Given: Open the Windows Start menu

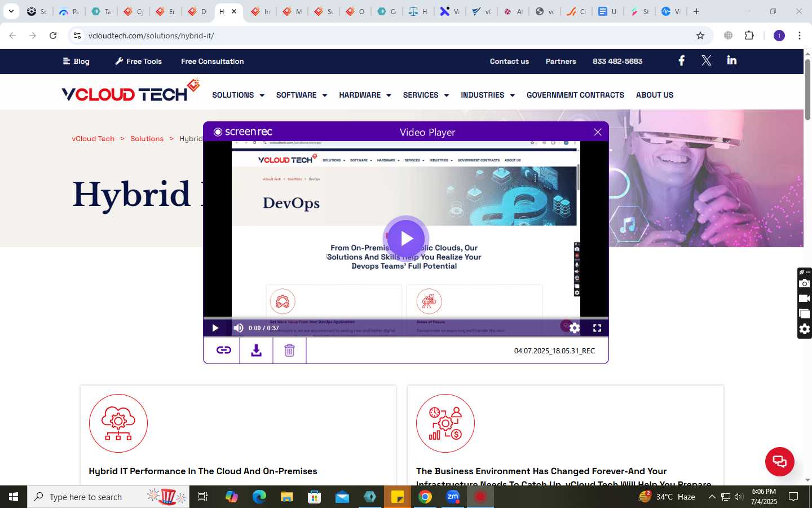Looking at the screenshot, I should tap(14, 497).
